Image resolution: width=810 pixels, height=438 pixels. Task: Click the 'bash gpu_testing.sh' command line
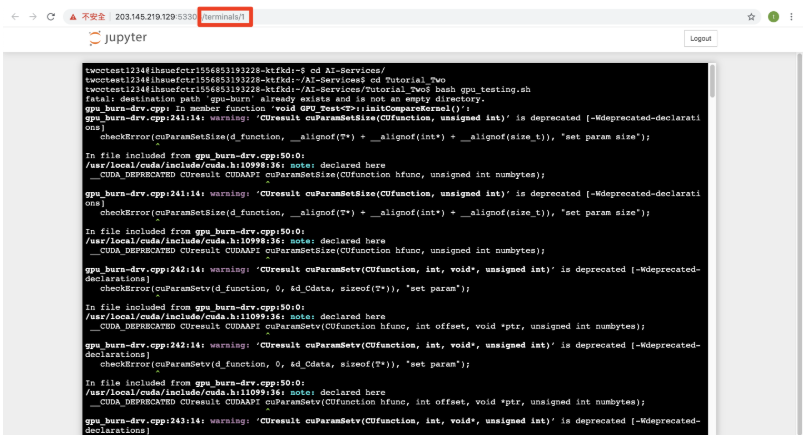coord(308,89)
